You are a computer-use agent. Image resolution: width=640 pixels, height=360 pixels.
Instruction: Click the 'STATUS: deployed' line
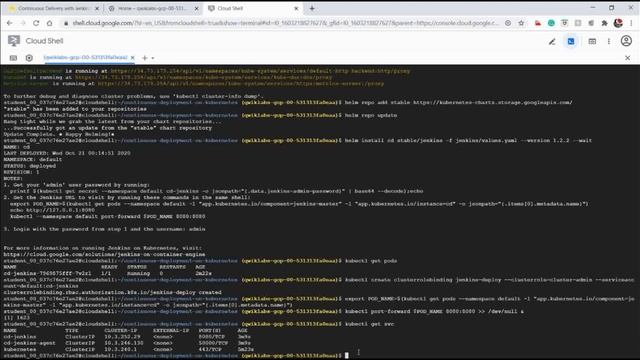[x=30, y=166]
